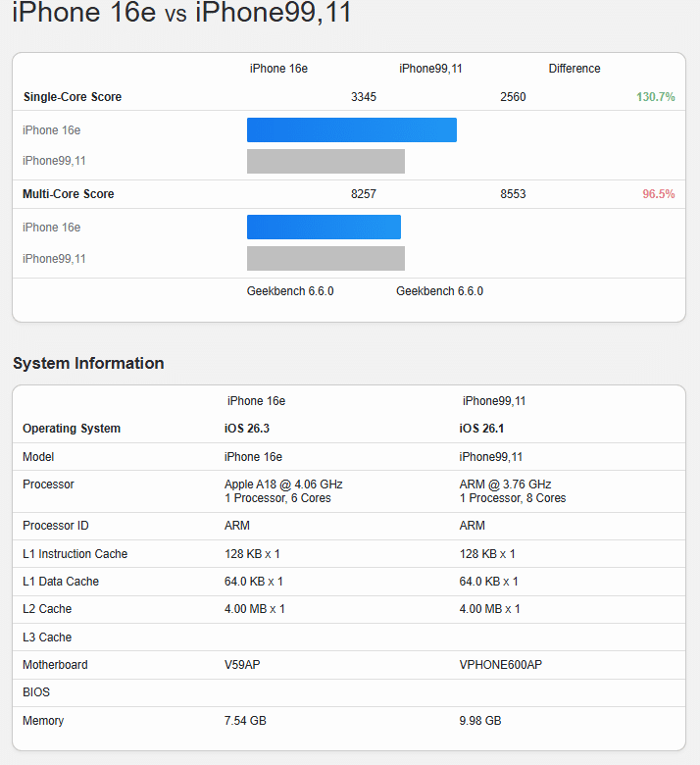
Task: Click the iPhone99,11 column header in scores table
Action: [x=430, y=69]
